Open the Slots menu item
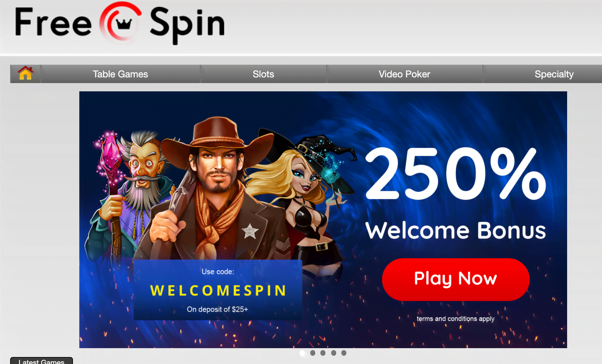The height and width of the screenshot is (364, 602). pyautogui.click(x=263, y=74)
